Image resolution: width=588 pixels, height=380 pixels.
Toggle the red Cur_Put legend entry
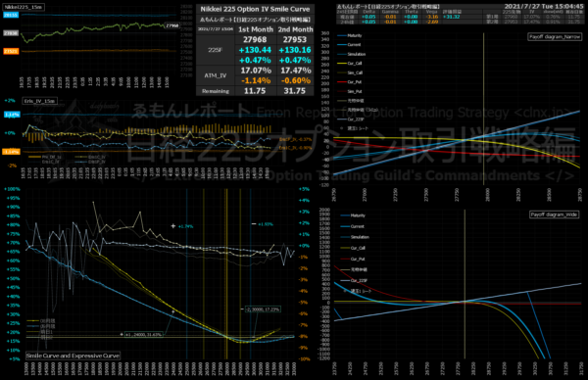click(350, 81)
